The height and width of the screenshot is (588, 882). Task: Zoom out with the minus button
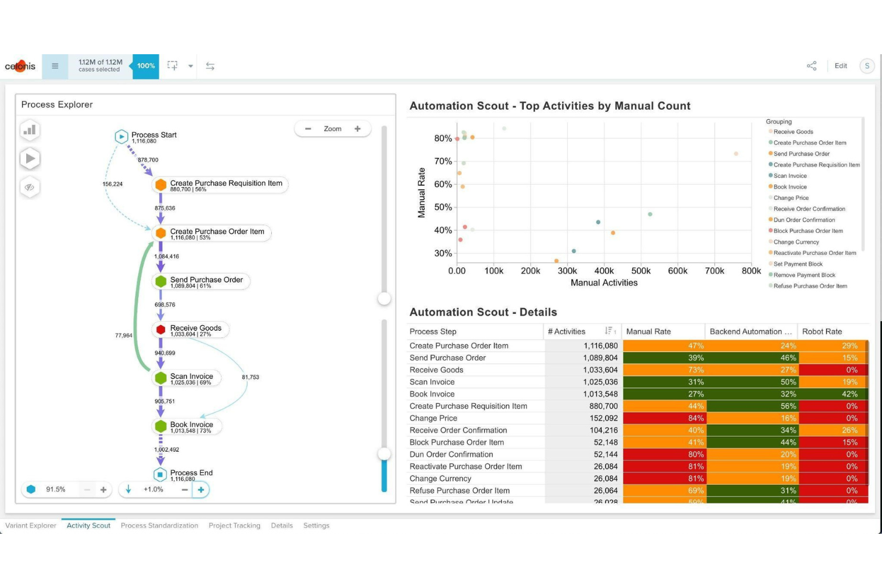[308, 129]
